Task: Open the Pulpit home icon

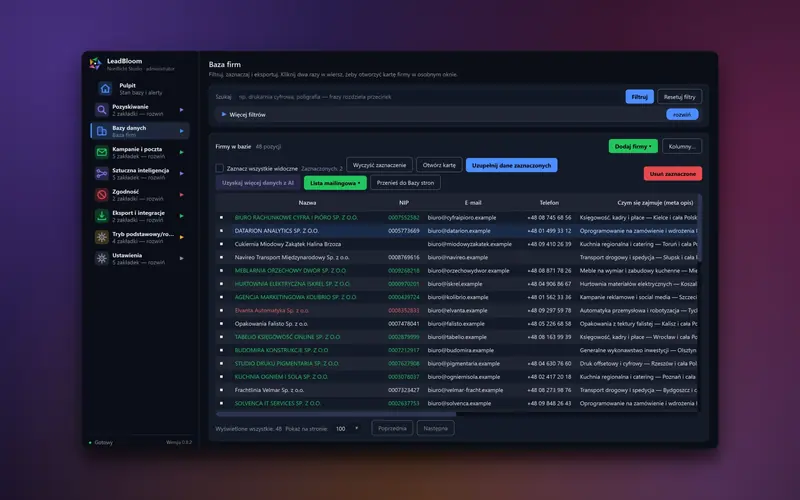Action: tap(105, 89)
